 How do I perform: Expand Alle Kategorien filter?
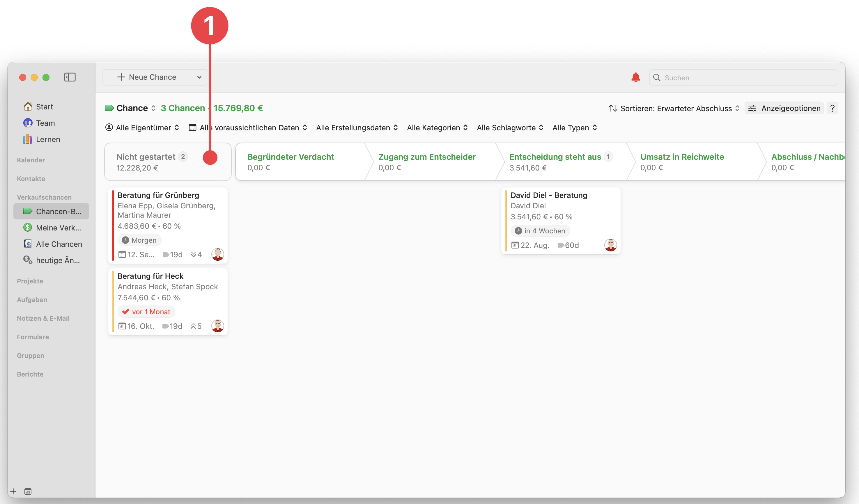tap(437, 128)
